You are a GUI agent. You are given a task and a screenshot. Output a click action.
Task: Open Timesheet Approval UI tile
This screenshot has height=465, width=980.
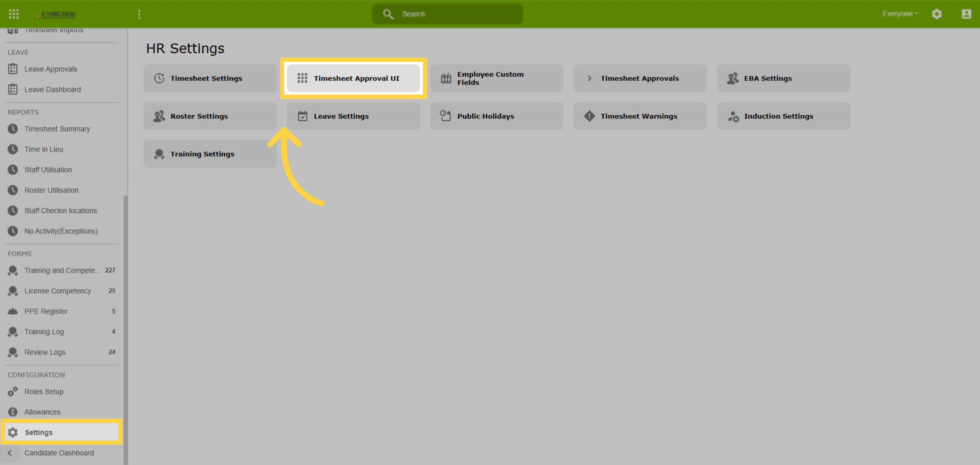353,78
